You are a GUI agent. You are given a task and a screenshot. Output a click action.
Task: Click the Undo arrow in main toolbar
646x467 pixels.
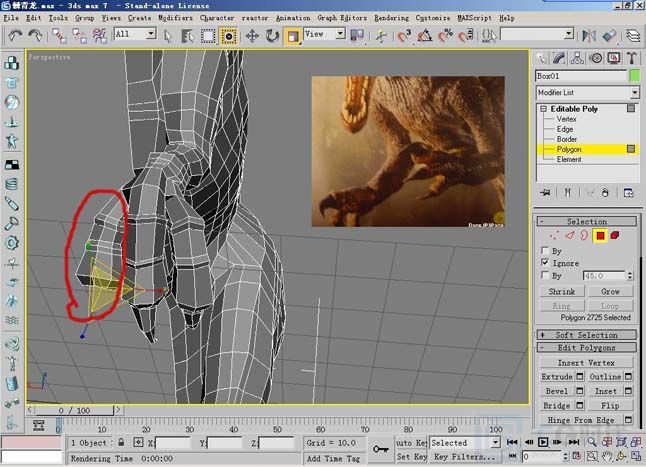(x=15, y=35)
